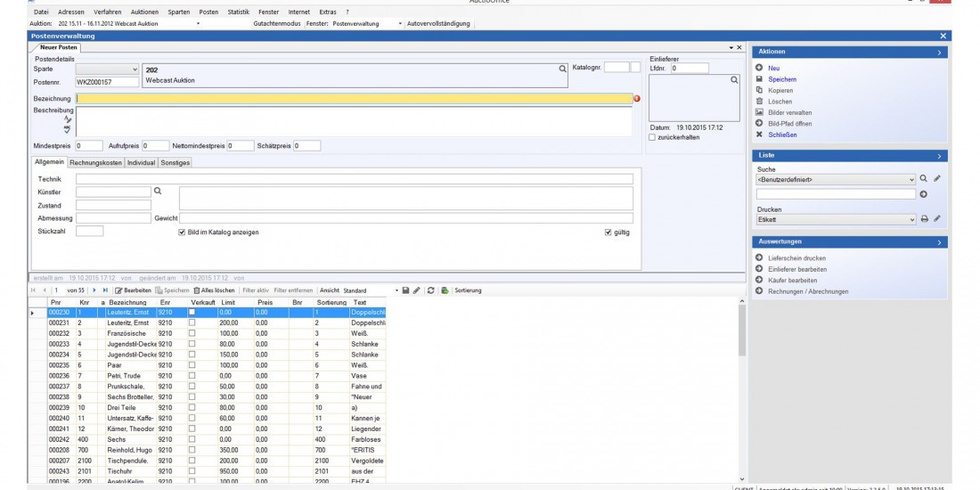
Task: Toggle the zurückerhalten checkbox
Action: click(652, 137)
